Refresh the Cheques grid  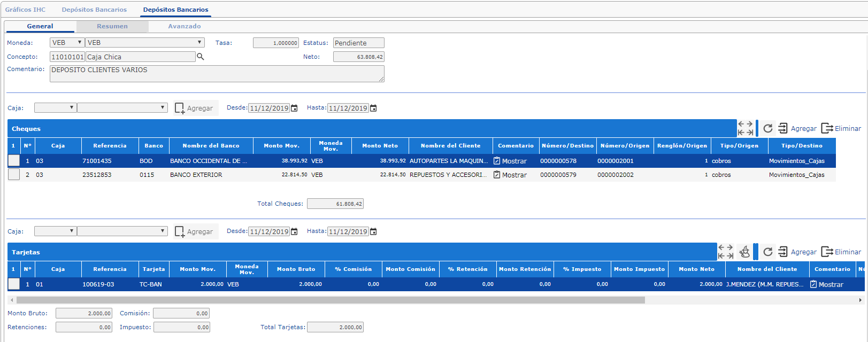[x=768, y=128]
